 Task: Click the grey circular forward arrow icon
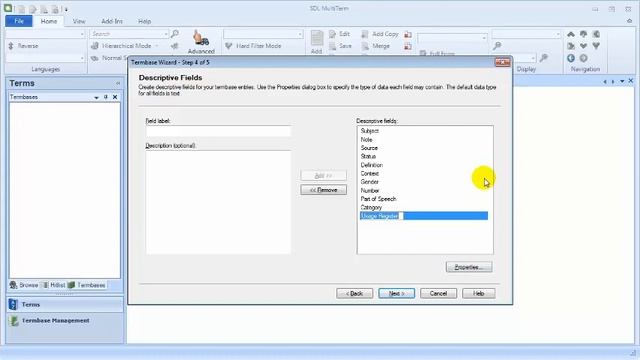(x=583, y=58)
